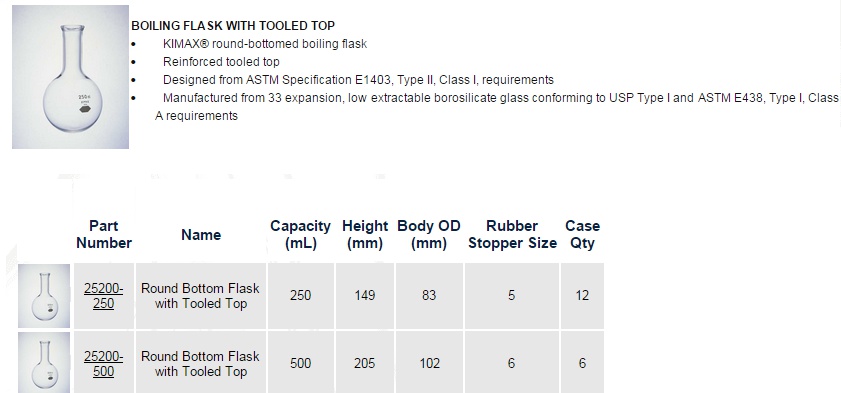
Task: Click the Part Number column header
Action: (104, 234)
